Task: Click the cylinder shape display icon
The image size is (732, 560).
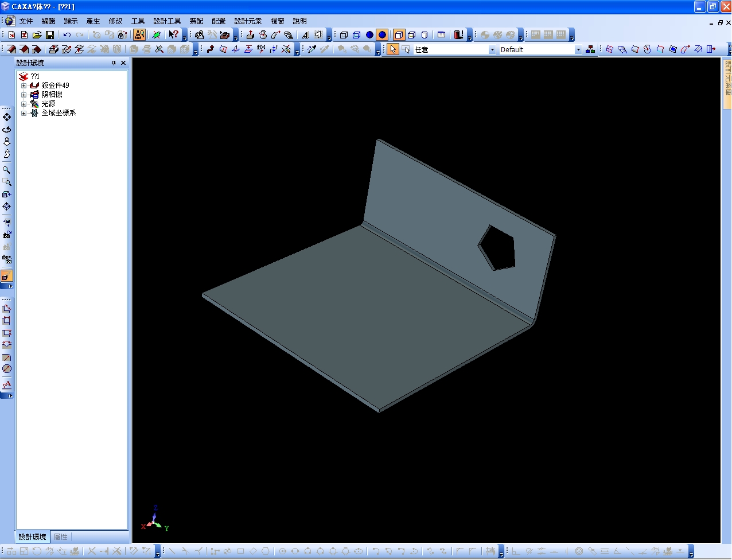Action: 425,35
